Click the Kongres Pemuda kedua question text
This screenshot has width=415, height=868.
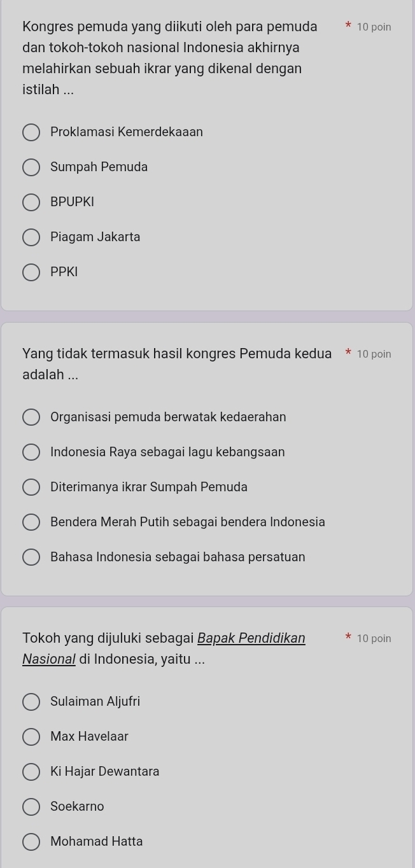click(x=176, y=354)
